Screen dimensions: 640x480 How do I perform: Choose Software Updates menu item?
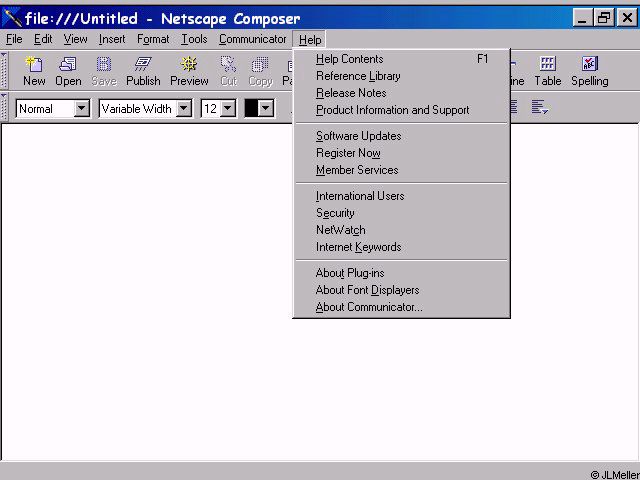tap(402, 136)
